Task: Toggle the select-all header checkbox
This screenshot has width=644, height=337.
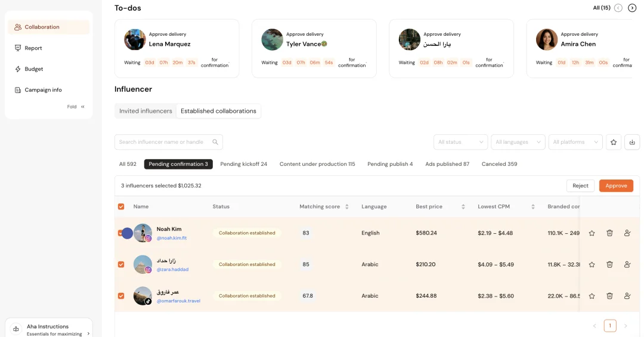Action: 121,207
